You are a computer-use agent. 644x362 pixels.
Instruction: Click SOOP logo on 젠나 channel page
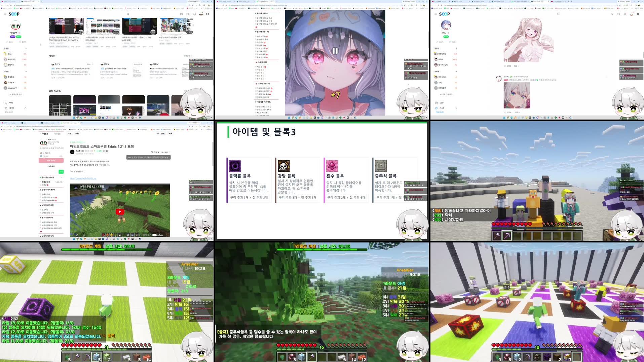click(x=445, y=14)
